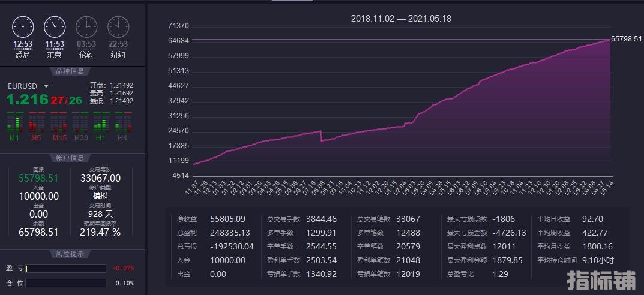Select the H1 timeframe signal bars
Screen dimensions: 644x295
101,124
